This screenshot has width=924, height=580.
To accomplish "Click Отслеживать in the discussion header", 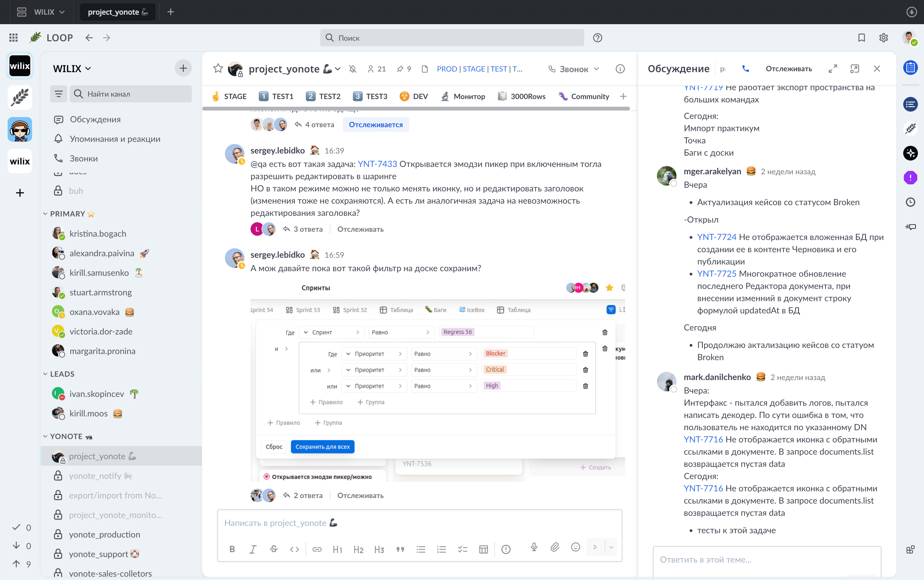I will (789, 69).
